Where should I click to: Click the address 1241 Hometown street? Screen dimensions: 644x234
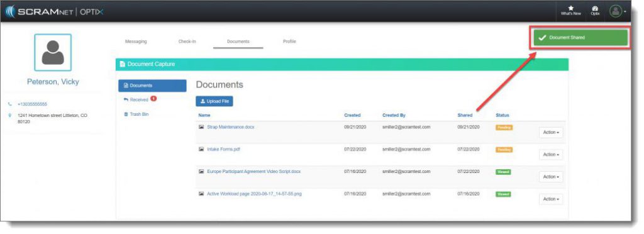pyautogui.click(x=52, y=119)
